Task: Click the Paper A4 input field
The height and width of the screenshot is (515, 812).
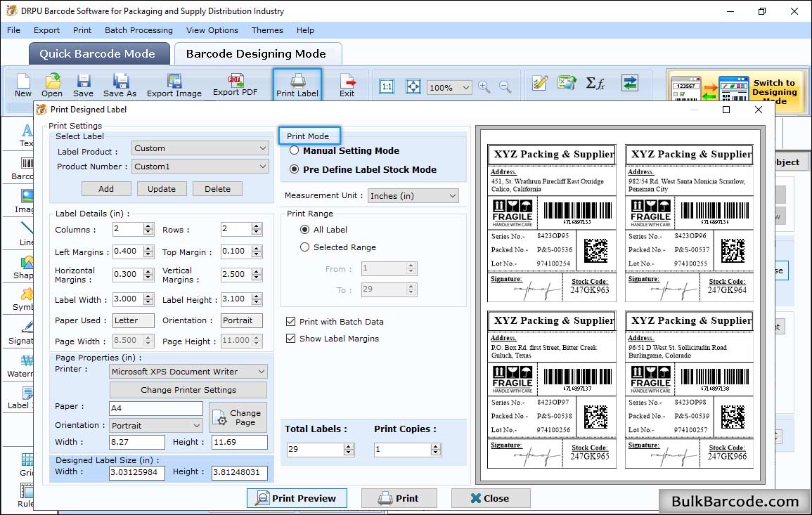Action: [156, 408]
